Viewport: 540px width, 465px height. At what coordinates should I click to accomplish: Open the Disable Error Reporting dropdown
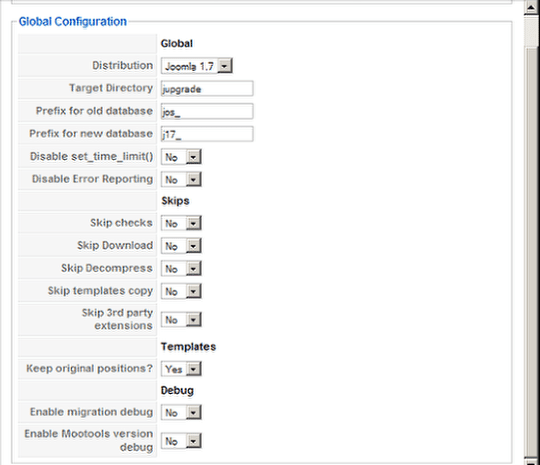(x=181, y=179)
